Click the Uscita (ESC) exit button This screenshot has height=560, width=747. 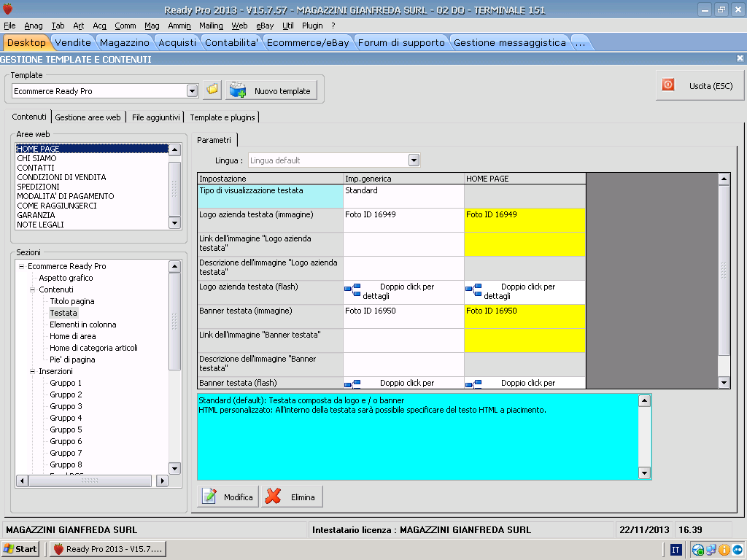[700, 85]
